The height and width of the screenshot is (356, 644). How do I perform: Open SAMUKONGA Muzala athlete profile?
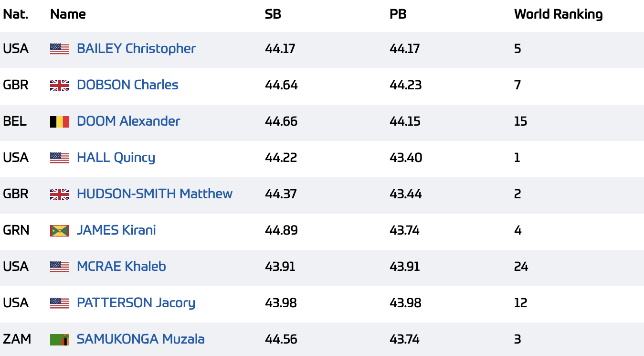click(141, 339)
